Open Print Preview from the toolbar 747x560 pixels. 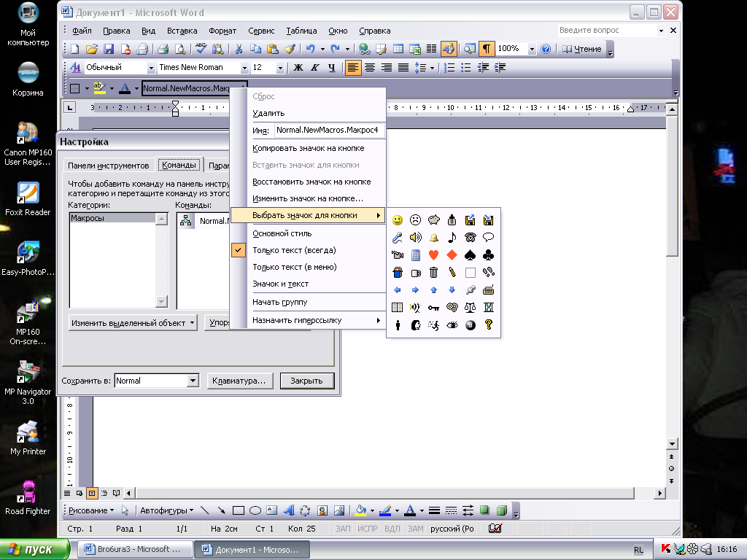[180, 49]
